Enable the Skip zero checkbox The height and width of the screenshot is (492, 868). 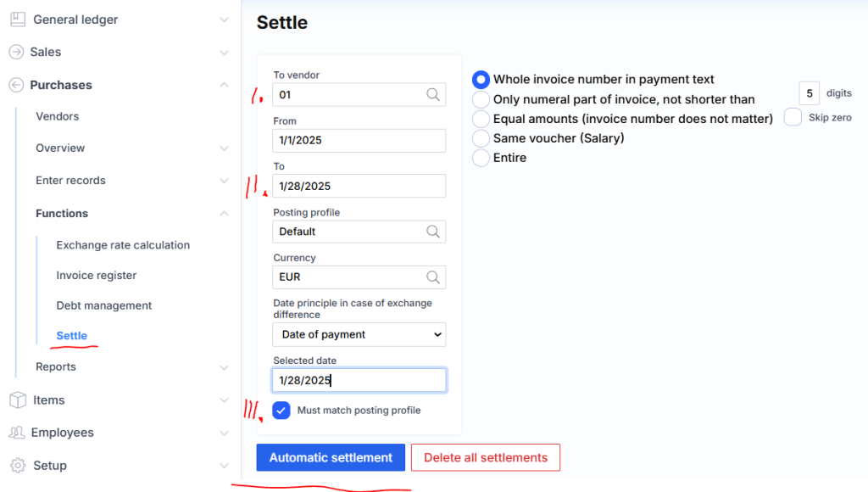(793, 118)
